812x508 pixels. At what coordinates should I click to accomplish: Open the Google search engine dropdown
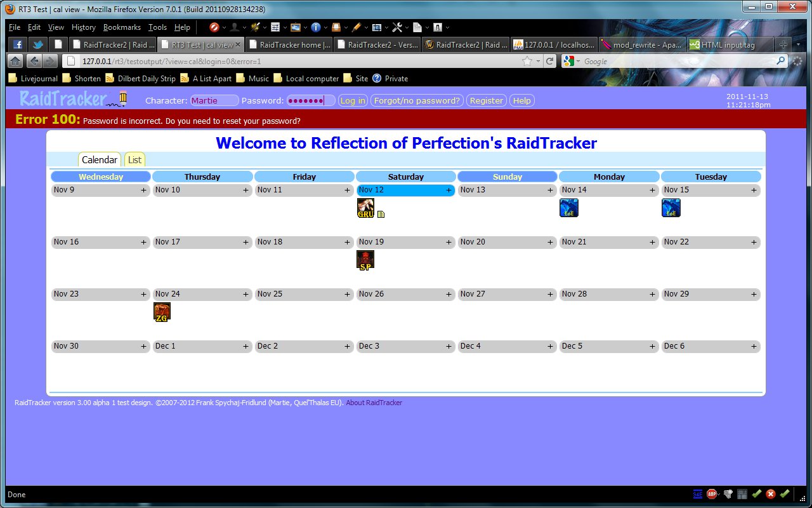pyautogui.click(x=571, y=61)
